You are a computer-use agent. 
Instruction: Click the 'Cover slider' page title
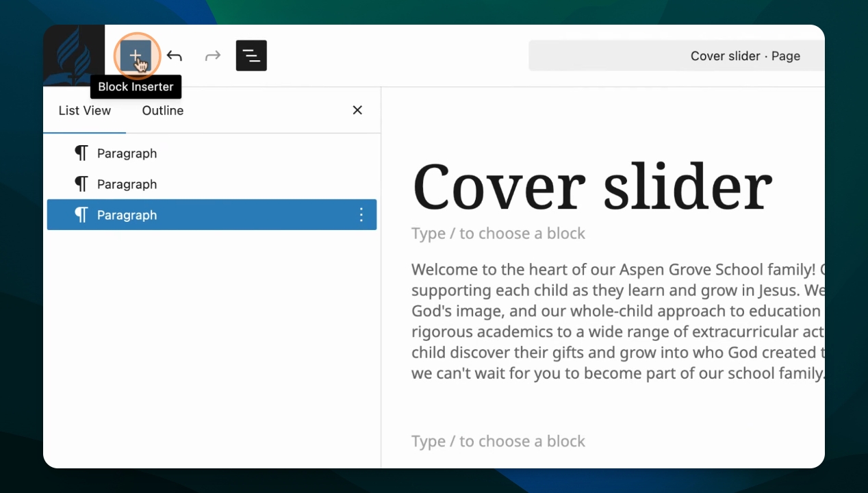pyautogui.click(x=593, y=187)
